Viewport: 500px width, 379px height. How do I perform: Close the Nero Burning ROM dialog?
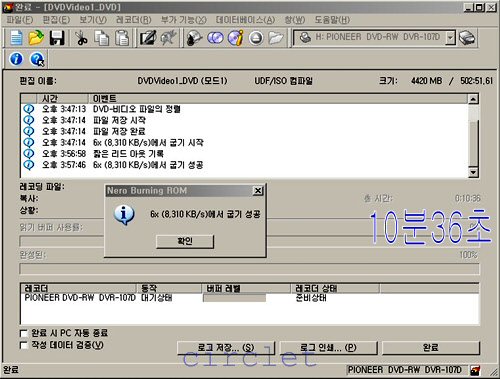pyautogui.click(x=258, y=191)
